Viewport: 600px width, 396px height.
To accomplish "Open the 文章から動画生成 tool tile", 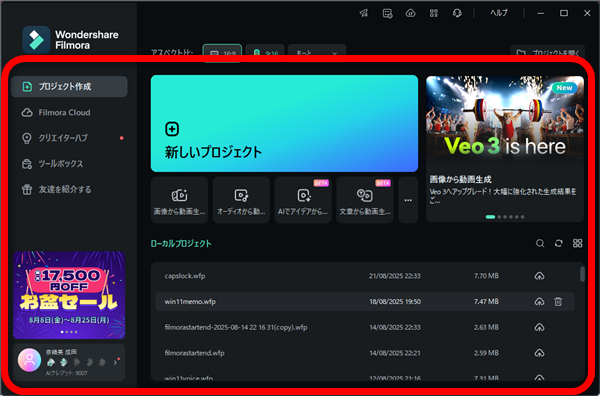I will tap(365, 200).
